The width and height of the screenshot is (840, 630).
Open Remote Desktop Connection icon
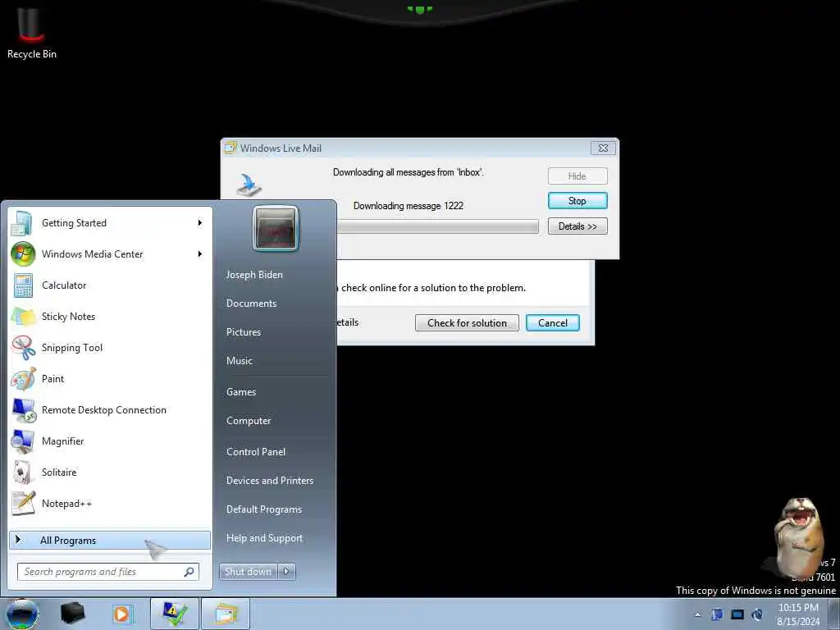tap(24, 410)
